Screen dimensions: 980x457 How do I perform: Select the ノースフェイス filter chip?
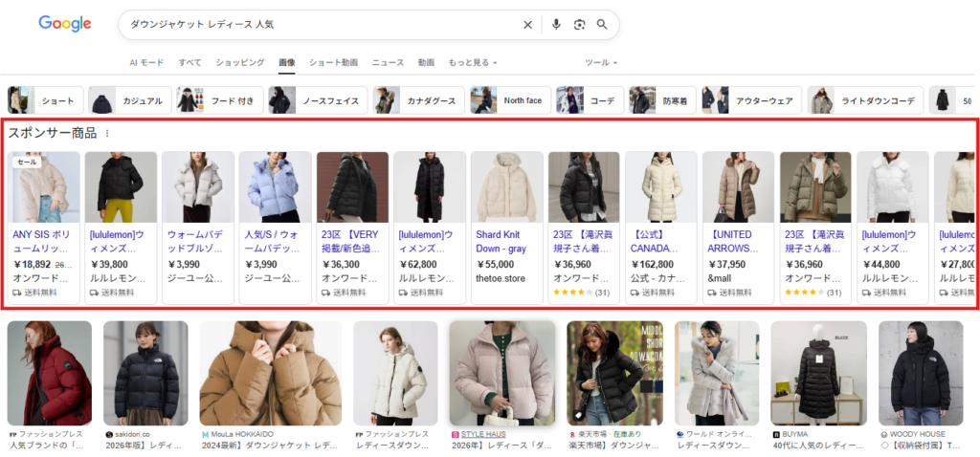(x=318, y=100)
